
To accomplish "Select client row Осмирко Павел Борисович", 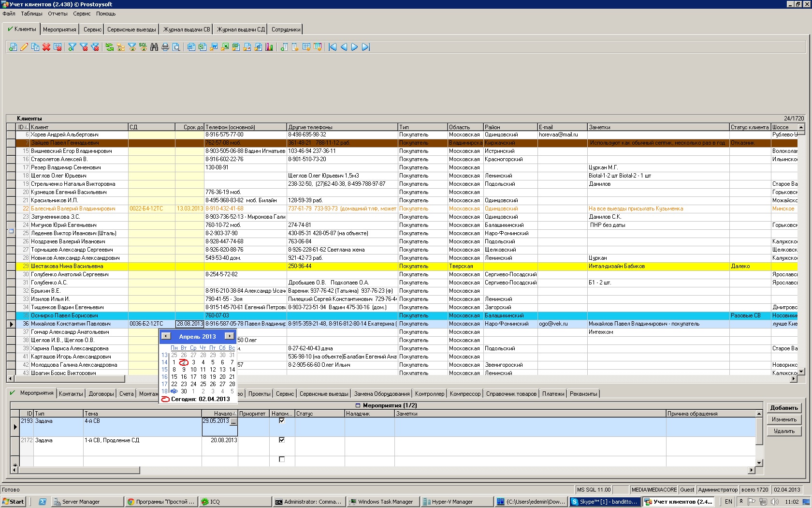I will click(406, 315).
